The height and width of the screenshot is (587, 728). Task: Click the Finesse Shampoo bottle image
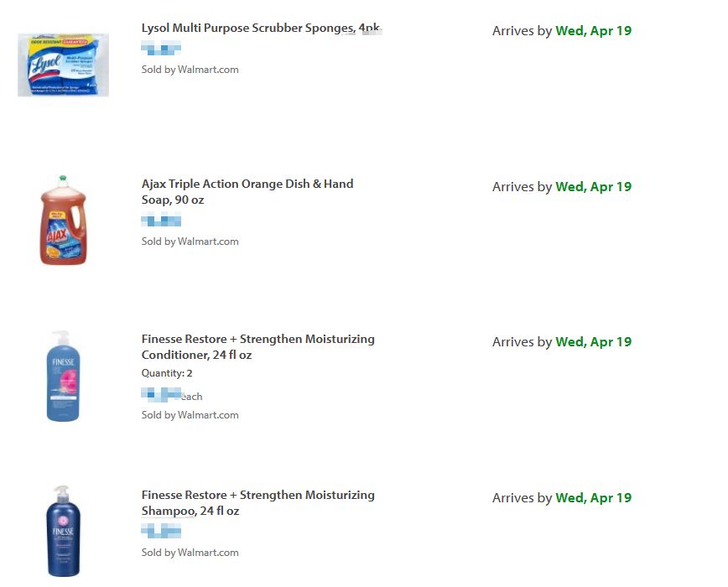pos(63,531)
